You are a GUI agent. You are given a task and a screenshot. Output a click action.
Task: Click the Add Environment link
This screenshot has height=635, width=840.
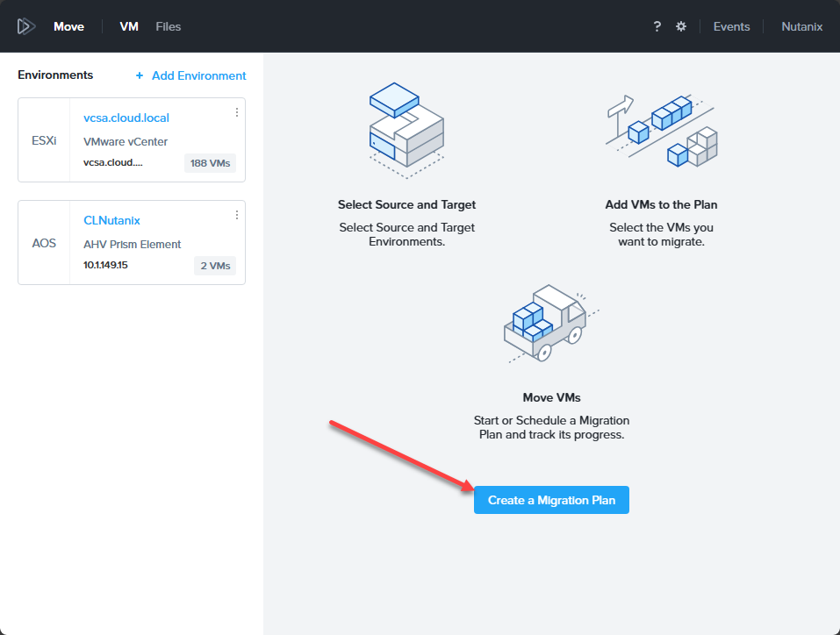pos(199,76)
